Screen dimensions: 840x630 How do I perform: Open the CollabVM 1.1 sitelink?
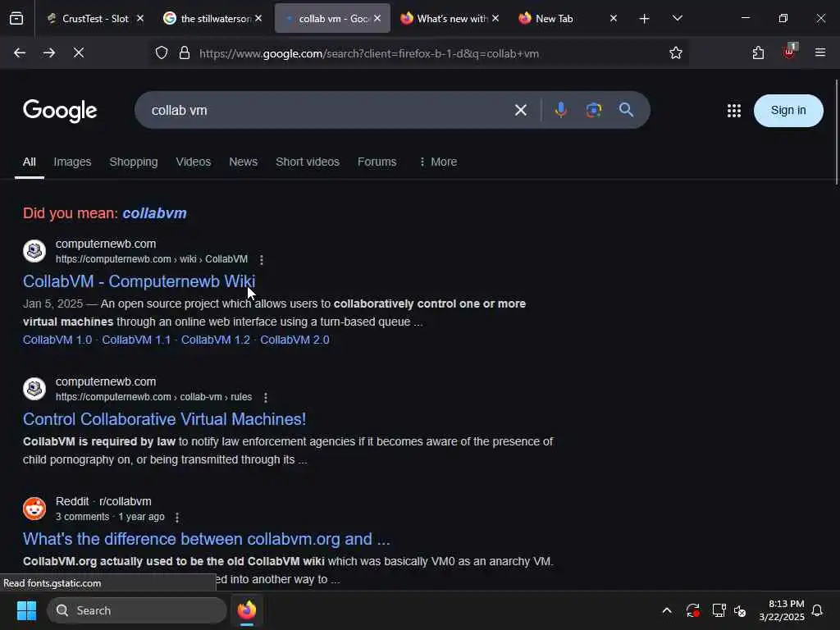136,340
